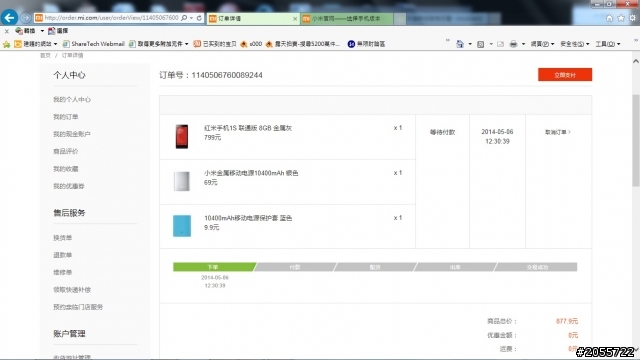This screenshot has width=640, height=360.
Task: Open the 网页(P) menu
Action: (542, 44)
